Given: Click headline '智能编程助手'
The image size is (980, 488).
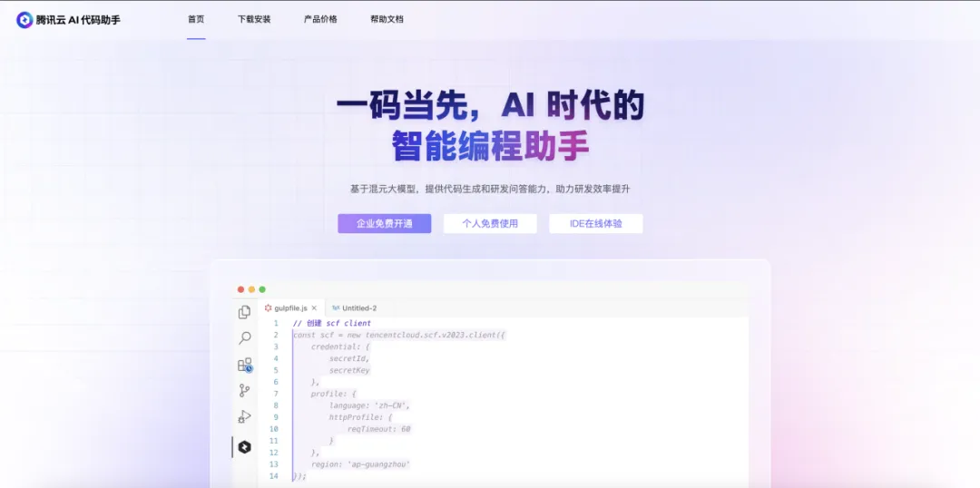Looking at the screenshot, I should click(490, 147).
